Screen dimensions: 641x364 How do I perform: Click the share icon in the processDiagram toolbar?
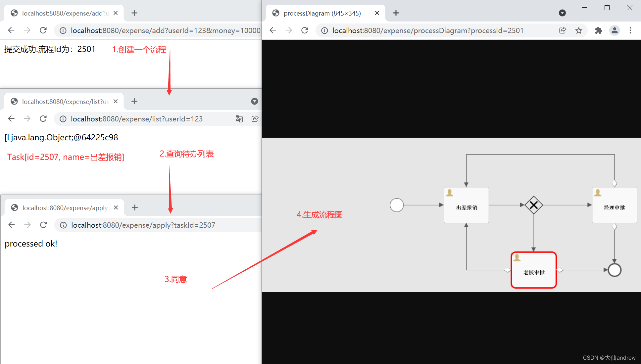point(562,30)
